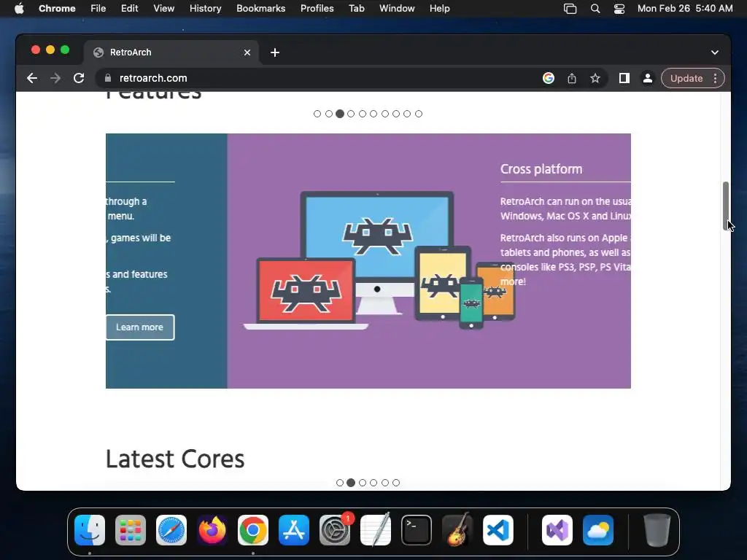747x560 pixels.
Task: Click the Update button in Chrome
Action: click(686, 78)
